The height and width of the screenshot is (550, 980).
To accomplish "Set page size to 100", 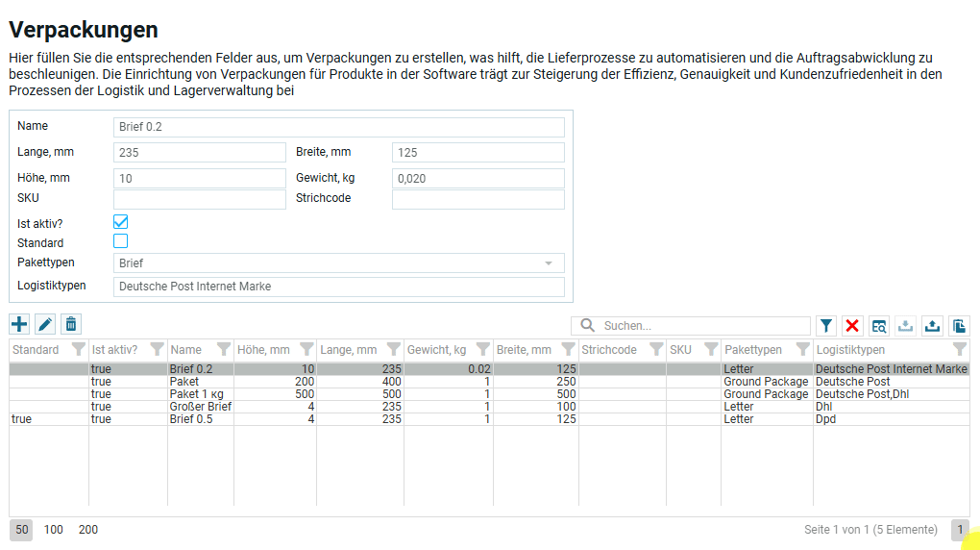I will 54,530.
